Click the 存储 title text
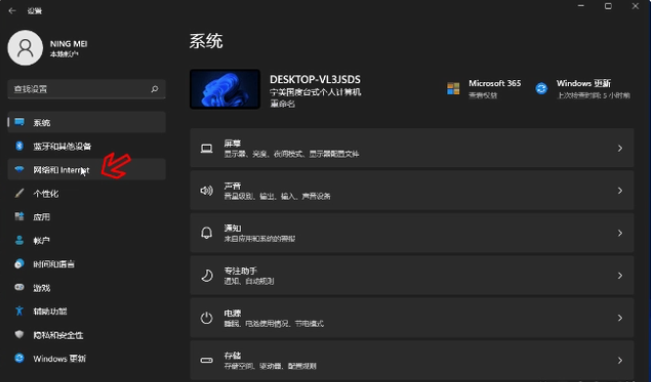The image size is (651, 382). (232, 355)
